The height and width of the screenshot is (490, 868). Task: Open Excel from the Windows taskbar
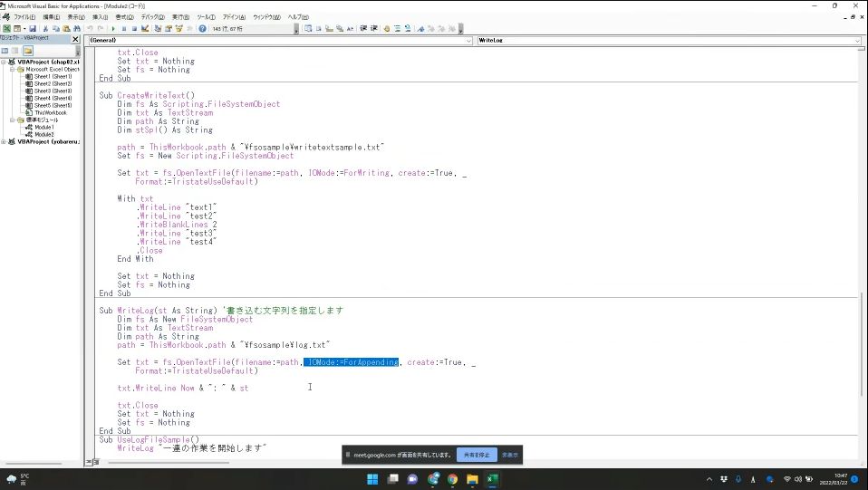click(x=492, y=479)
